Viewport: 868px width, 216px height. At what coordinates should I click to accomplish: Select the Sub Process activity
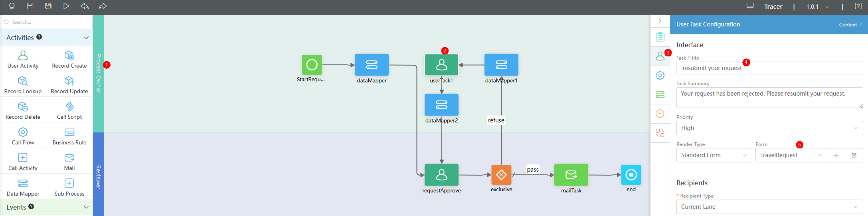[x=69, y=187]
